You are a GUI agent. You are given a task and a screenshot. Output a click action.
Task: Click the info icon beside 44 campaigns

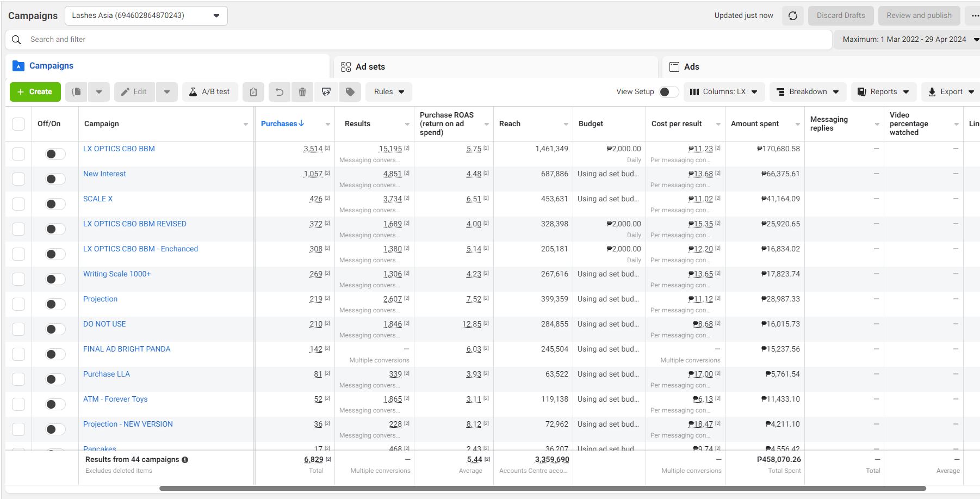[x=185, y=460]
